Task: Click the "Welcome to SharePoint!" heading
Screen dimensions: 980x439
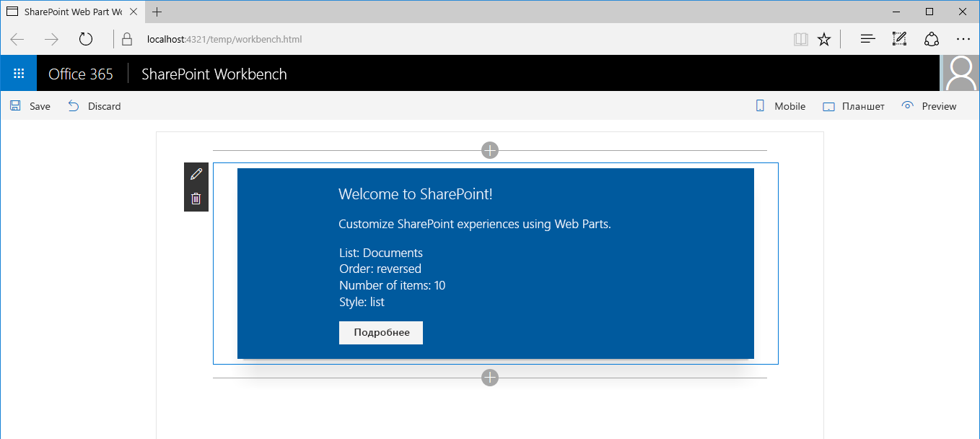Action: tap(416, 194)
